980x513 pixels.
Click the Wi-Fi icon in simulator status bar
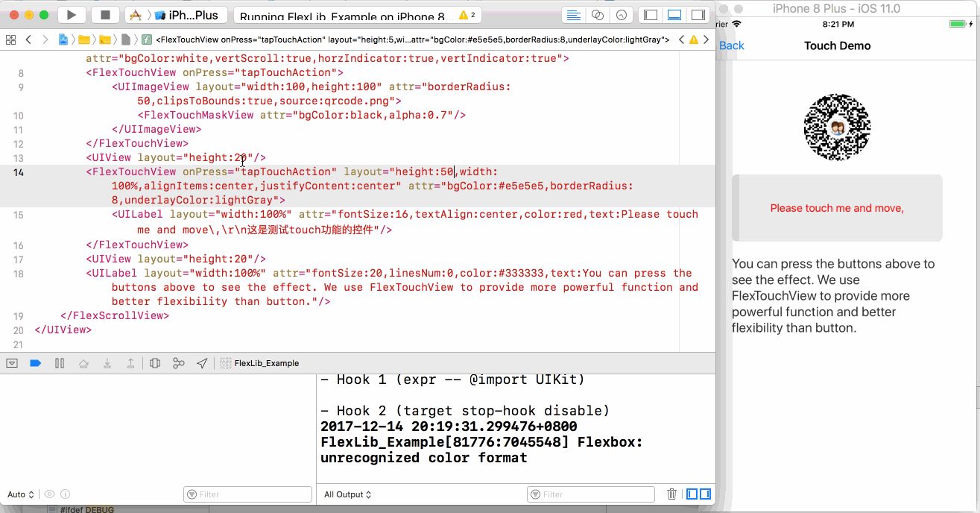pos(737,24)
